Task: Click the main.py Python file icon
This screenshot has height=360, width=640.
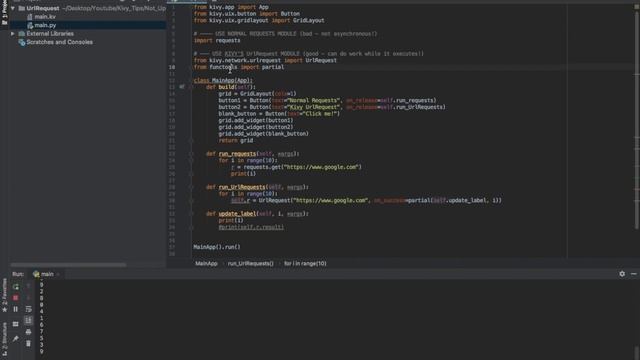Action: point(30,25)
